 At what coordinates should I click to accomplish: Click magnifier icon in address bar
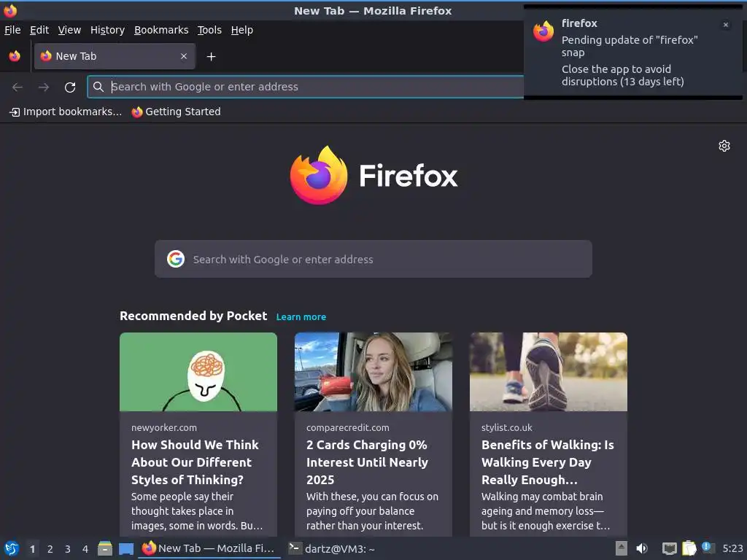click(x=98, y=87)
